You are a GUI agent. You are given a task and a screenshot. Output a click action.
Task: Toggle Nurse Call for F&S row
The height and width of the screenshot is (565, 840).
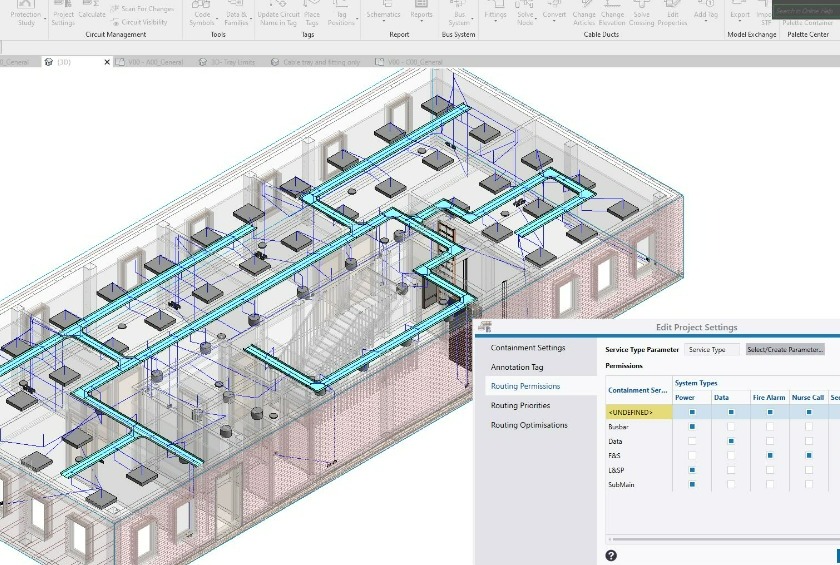pyautogui.click(x=808, y=455)
